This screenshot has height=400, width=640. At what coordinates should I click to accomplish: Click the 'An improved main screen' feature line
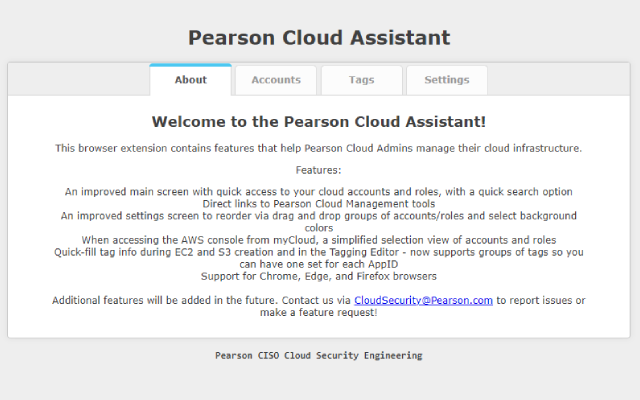coord(319,191)
